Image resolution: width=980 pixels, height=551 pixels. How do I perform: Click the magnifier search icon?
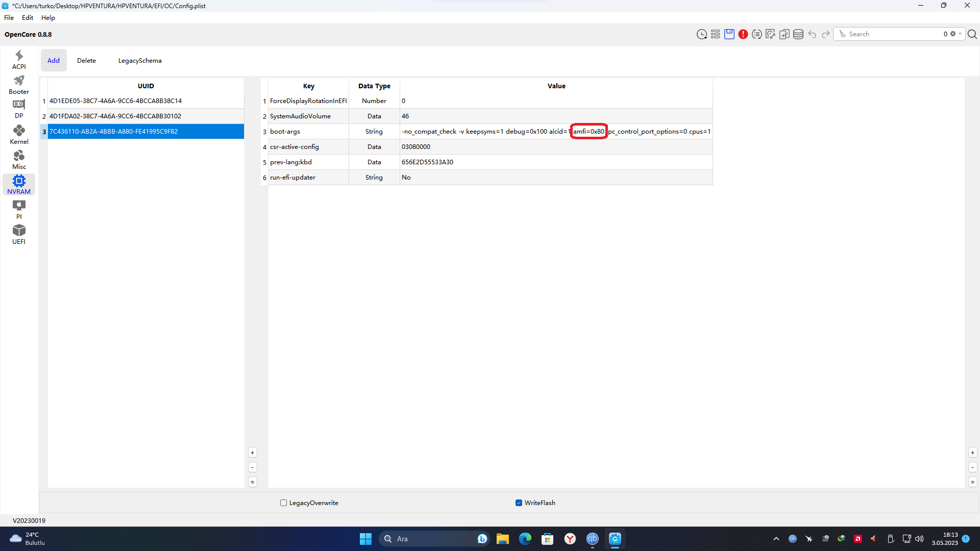click(x=972, y=34)
